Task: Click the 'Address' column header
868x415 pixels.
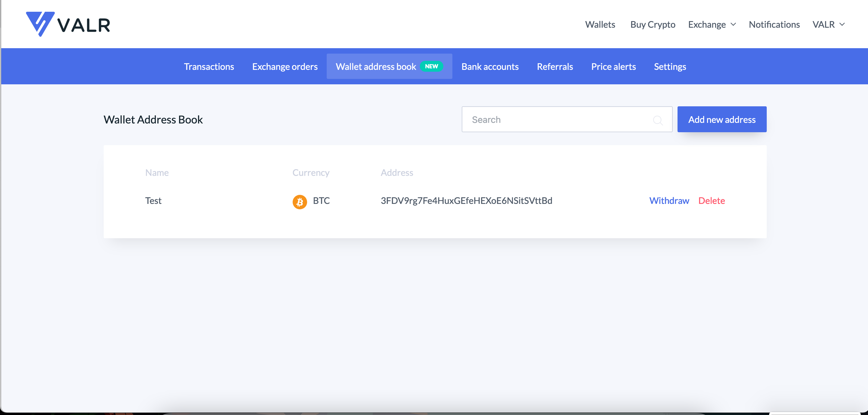Action: [397, 173]
